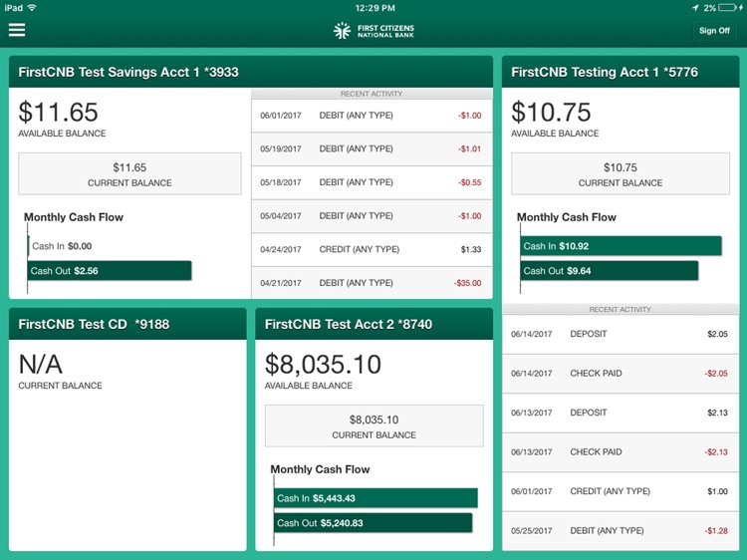Open FirstCNB Test Acct 2 *8740 header

coord(373,324)
